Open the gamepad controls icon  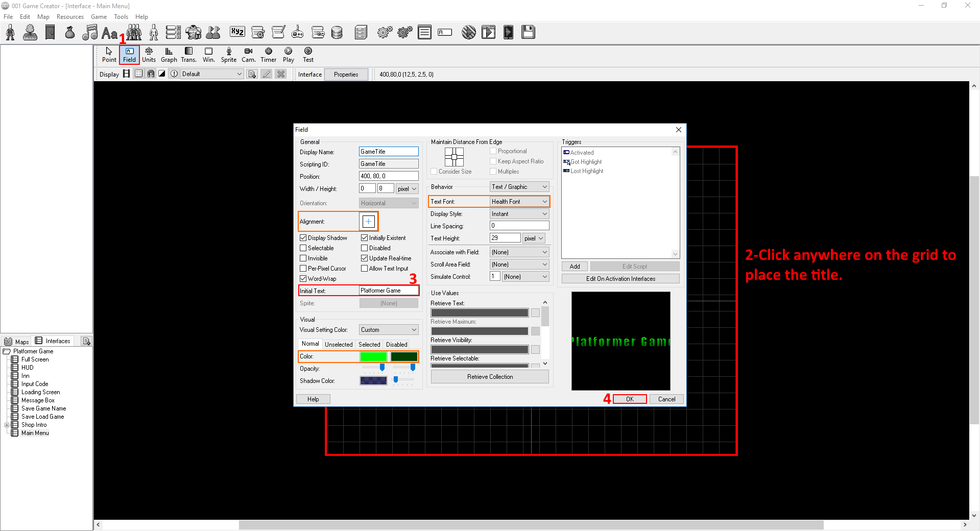[x=298, y=32]
